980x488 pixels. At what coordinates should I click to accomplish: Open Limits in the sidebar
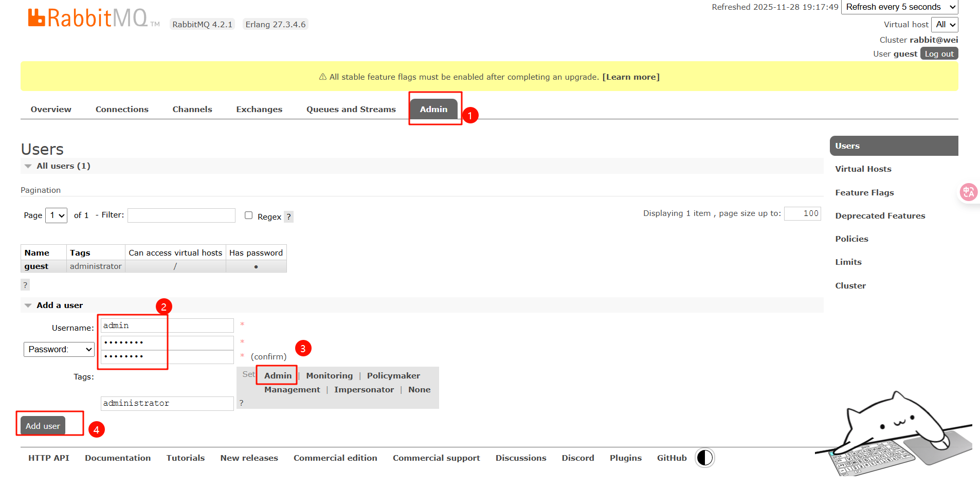(x=848, y=262)
